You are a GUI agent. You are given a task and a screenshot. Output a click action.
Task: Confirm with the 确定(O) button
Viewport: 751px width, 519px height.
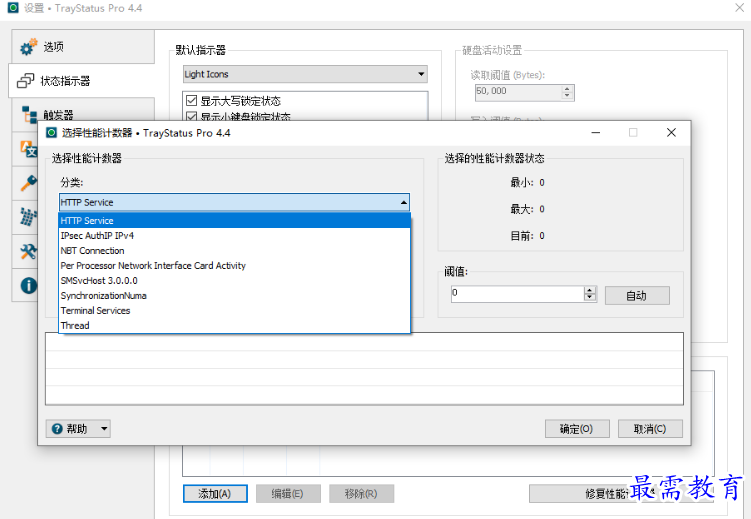tap(577, 429)
